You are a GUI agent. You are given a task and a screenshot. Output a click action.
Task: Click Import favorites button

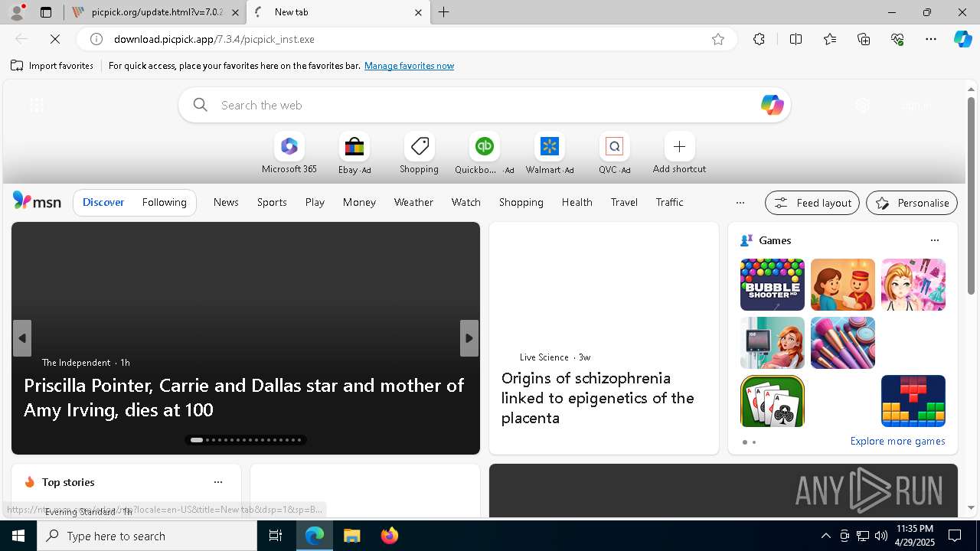tap(52, 66)
